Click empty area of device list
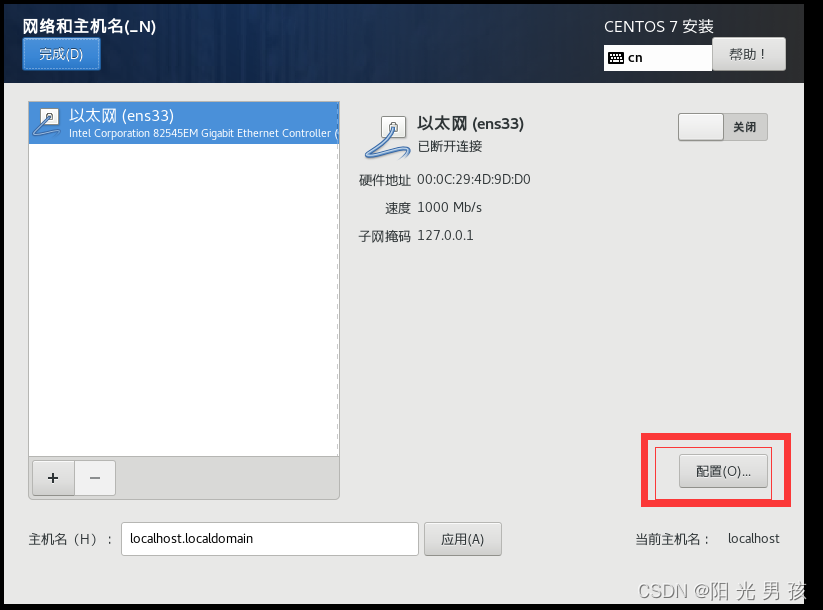 coord(184,299)
